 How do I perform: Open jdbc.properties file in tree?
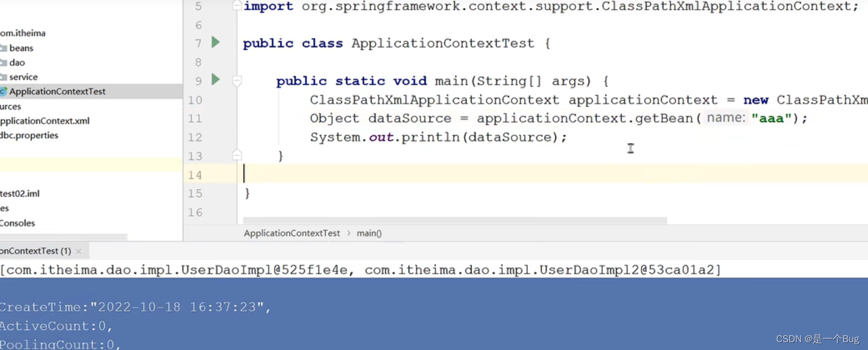point(29,135)
